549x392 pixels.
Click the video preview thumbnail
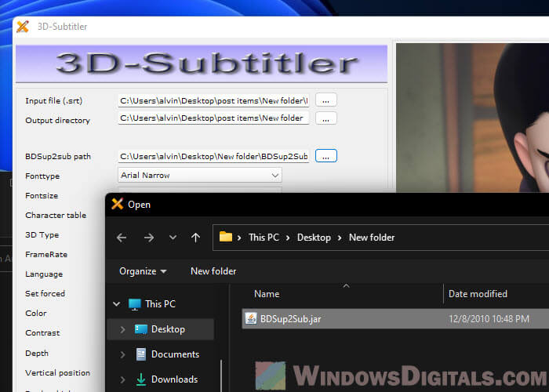tap(472, 118)
